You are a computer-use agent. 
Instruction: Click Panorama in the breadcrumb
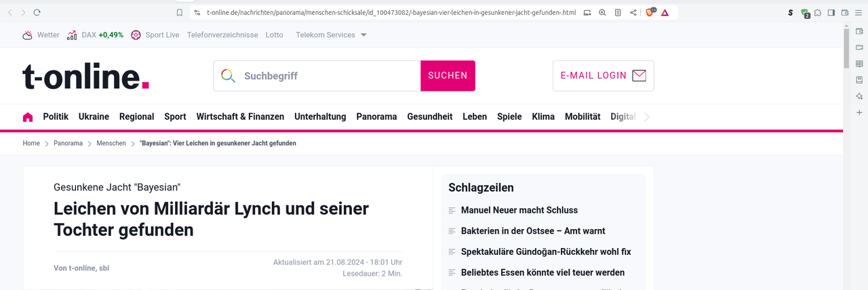[68, 144]
